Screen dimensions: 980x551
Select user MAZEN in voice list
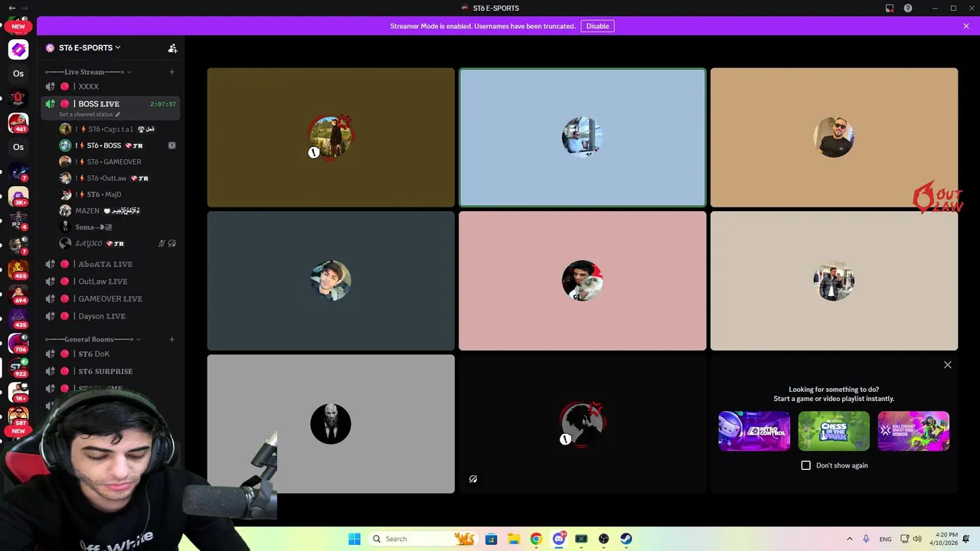tap(118, 210)
